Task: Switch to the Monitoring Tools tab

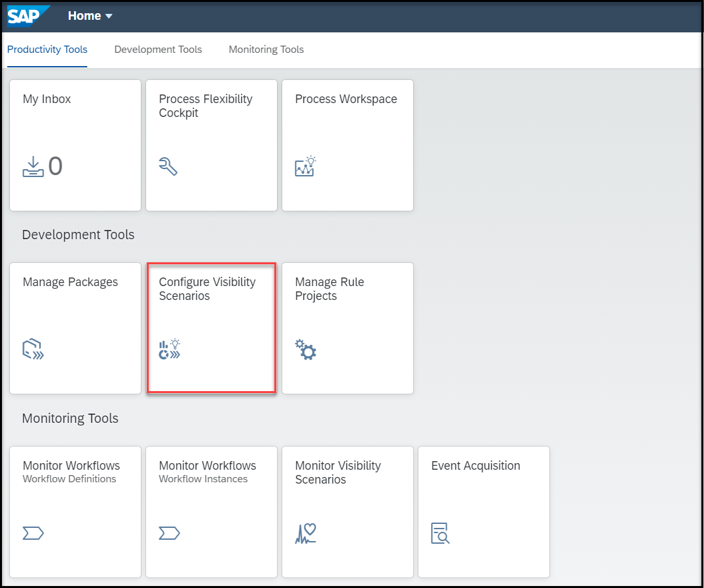Action: (x=266, y=50)
